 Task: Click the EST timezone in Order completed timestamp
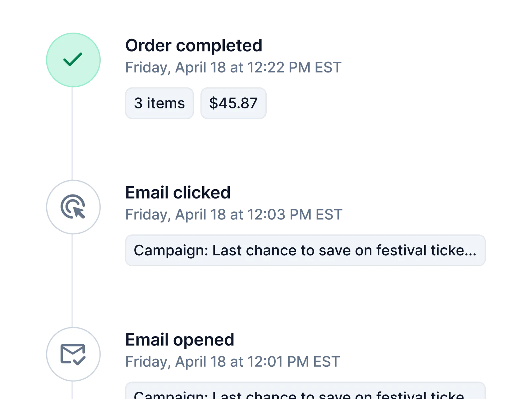click(x=328, y=68)
